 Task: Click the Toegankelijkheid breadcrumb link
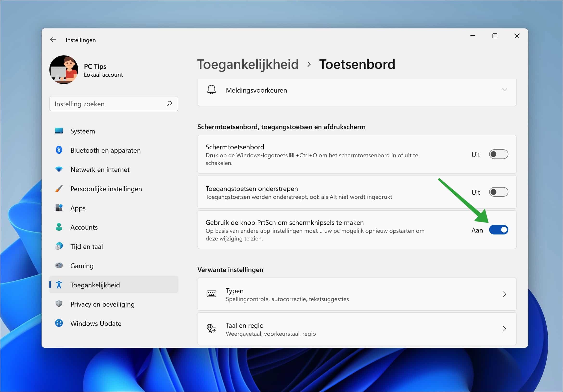point(248,64)
